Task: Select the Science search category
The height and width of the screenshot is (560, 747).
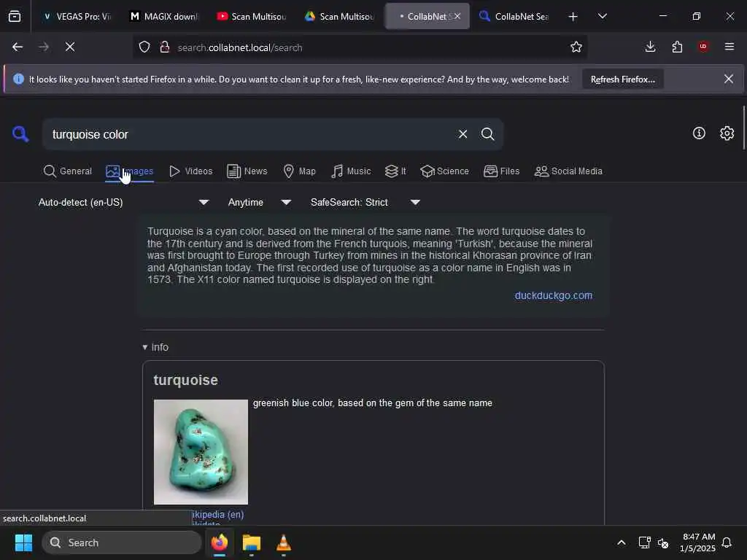Action: point(444,171)
